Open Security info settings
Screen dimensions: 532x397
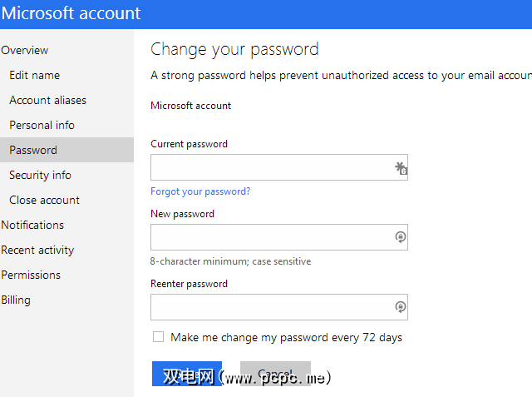tap(40, 175)
